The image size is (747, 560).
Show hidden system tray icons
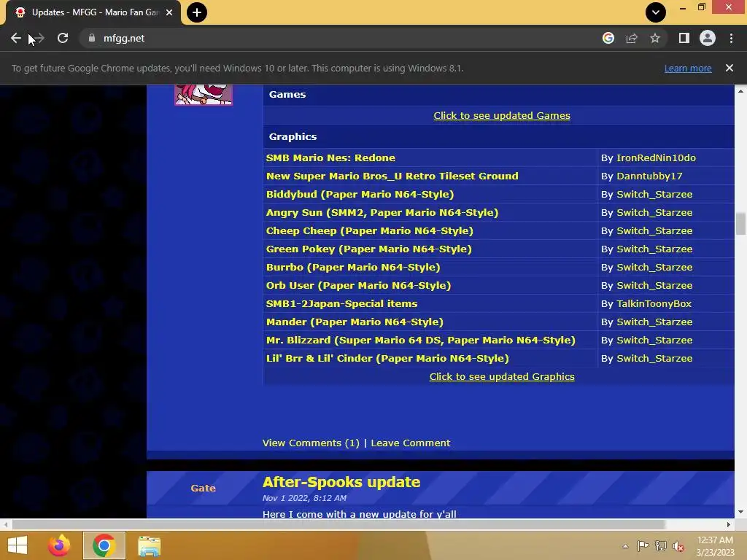coord(625,546)
